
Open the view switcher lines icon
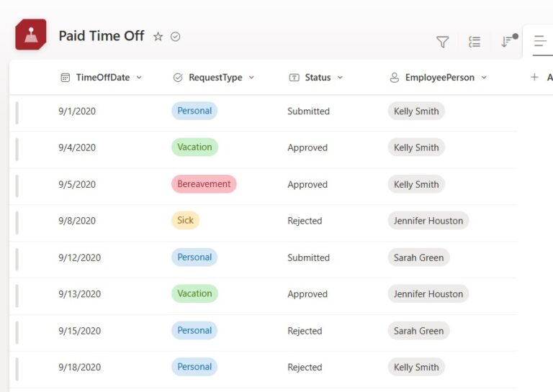tap(540, 42)
